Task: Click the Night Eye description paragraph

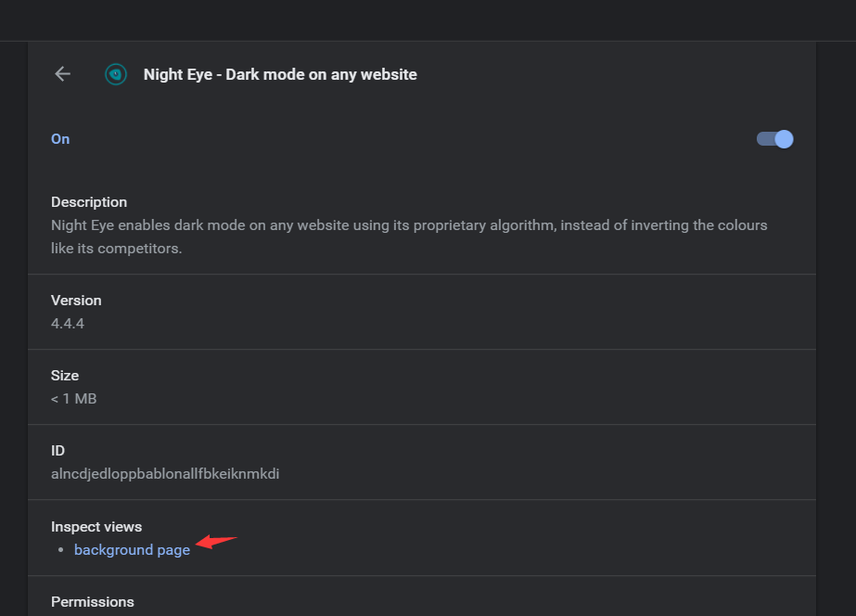Action: [409, 225]
